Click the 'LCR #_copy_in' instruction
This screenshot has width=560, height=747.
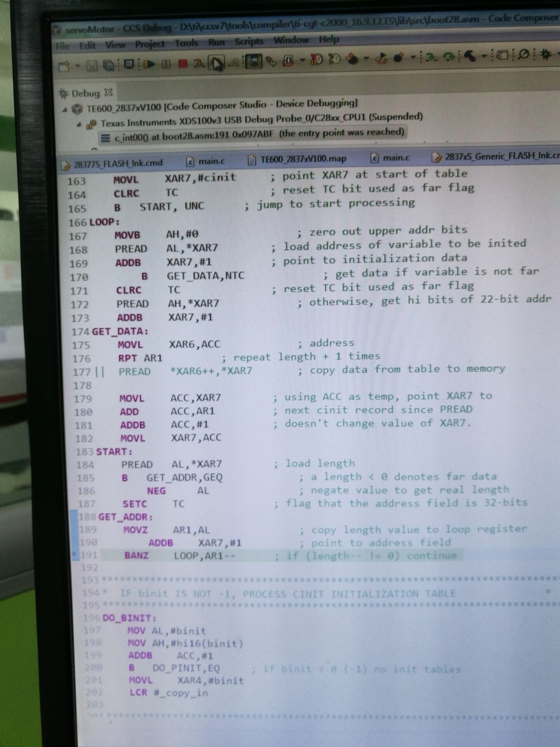pos(168,693)
